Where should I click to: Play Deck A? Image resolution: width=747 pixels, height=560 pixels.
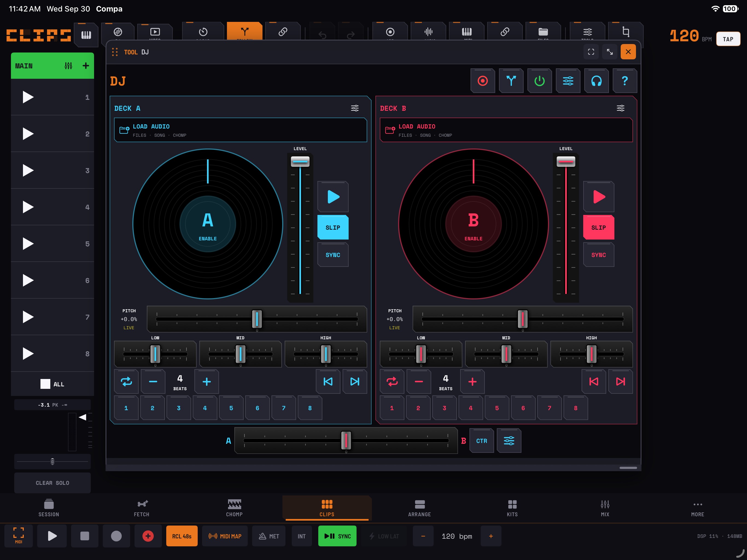click(x=333, y=197)
